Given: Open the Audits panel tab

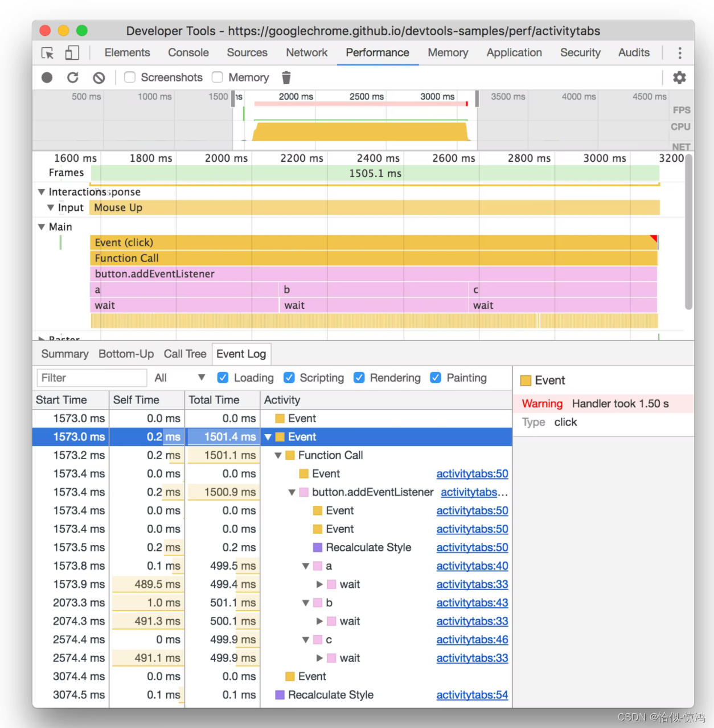Looking at the screenshot, I should [634, 52].
